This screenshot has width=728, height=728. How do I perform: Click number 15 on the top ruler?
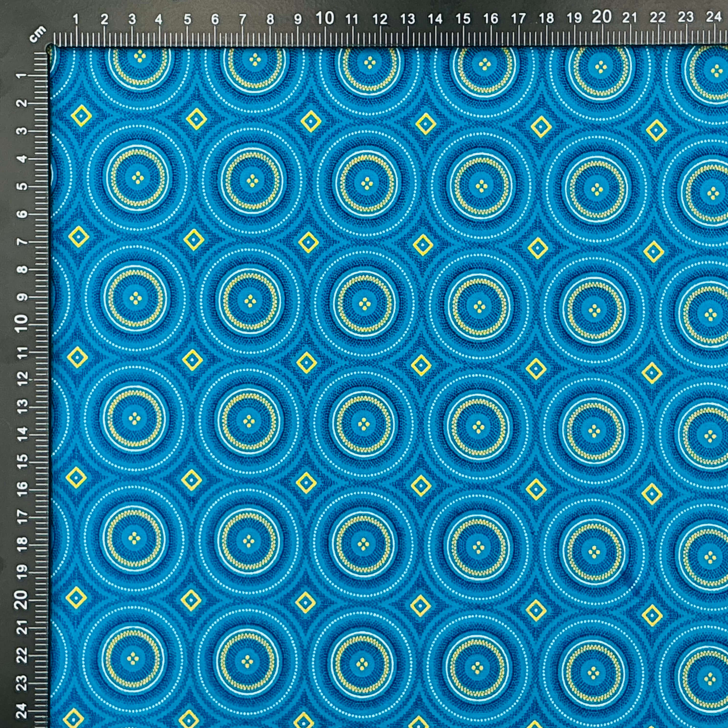pos(463,18)
